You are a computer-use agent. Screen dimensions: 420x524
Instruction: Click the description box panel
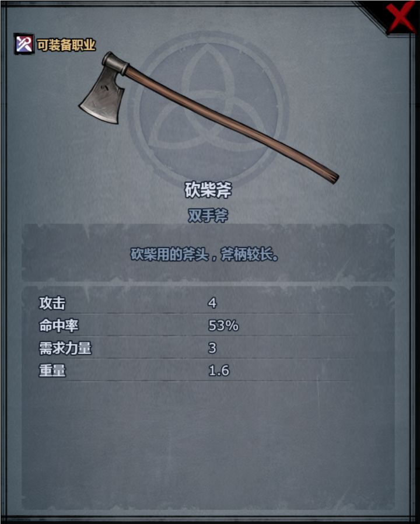(x=208, y=253)
